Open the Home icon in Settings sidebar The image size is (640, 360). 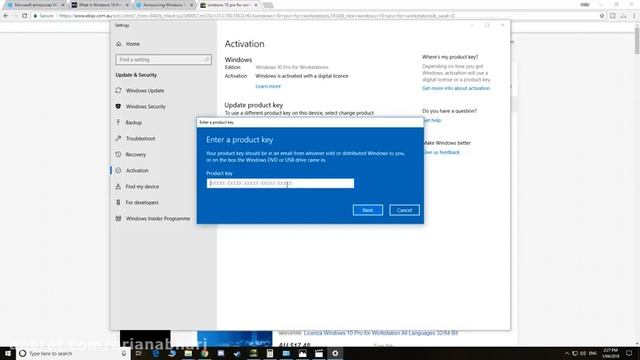[119, 44]
